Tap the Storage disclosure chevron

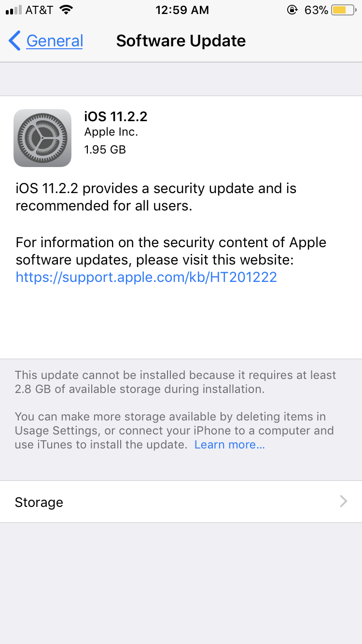coord(344,502)
